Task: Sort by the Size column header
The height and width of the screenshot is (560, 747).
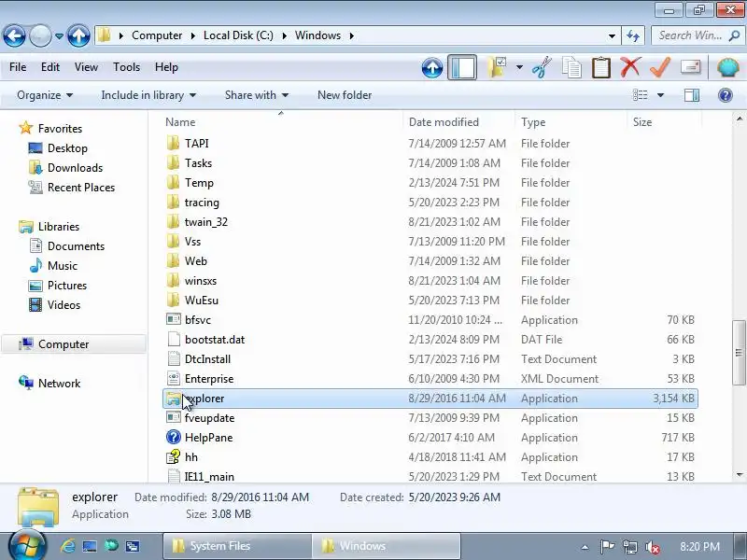Action: 641,122
